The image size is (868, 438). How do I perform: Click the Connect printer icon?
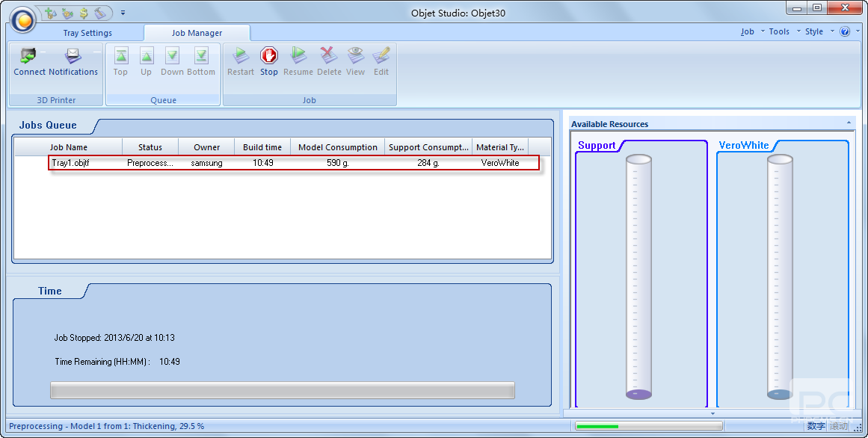(x=29, y=56)
